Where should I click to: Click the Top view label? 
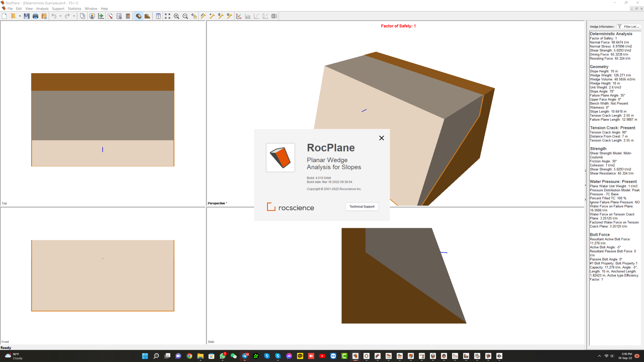4,203
